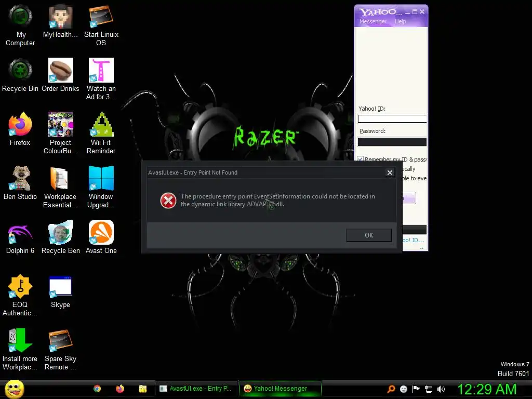Image resolution: width=532 pixels, height=399 pixels.
Task: Click the smiley face Start button
Action: point(14,389)
